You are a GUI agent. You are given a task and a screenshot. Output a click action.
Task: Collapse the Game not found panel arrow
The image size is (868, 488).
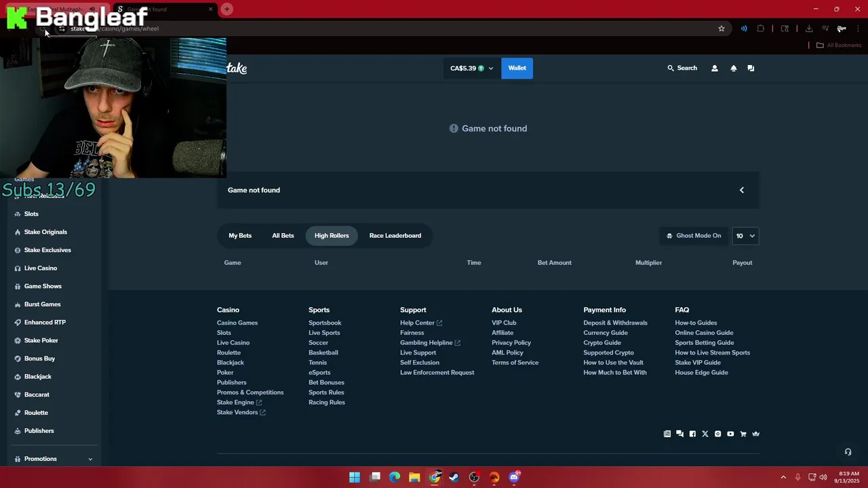741,190
